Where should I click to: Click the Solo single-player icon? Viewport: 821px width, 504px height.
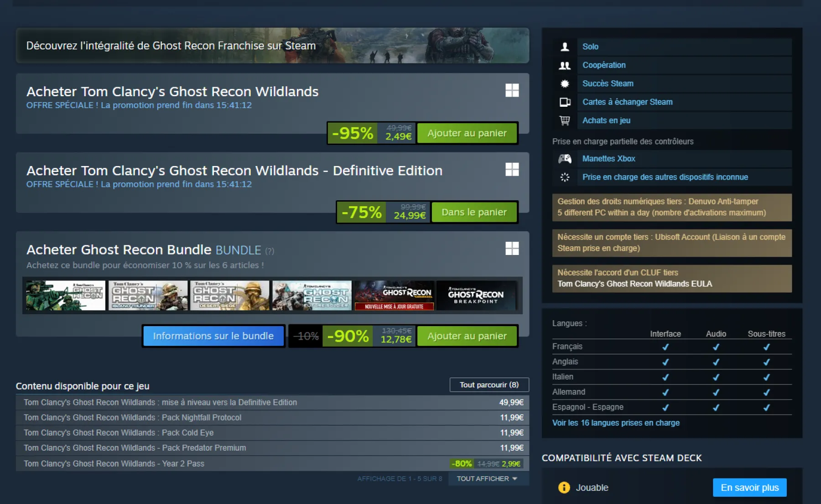(x=565, y=47)
